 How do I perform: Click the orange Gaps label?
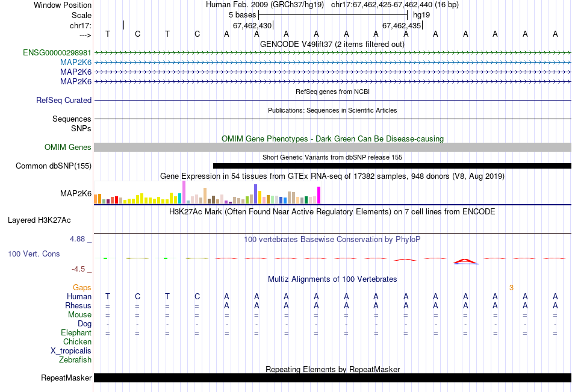82,288
